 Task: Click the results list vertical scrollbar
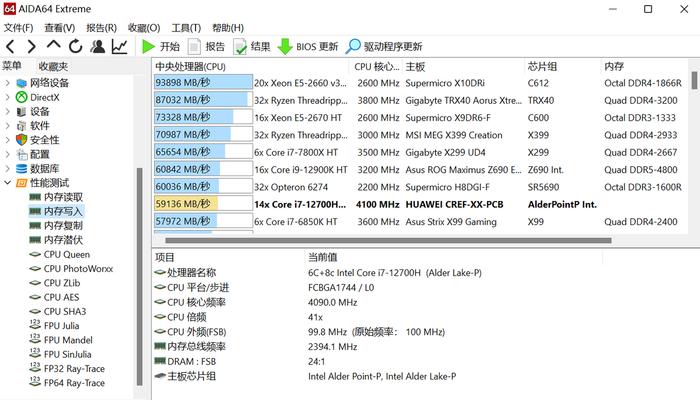(694, 81)
